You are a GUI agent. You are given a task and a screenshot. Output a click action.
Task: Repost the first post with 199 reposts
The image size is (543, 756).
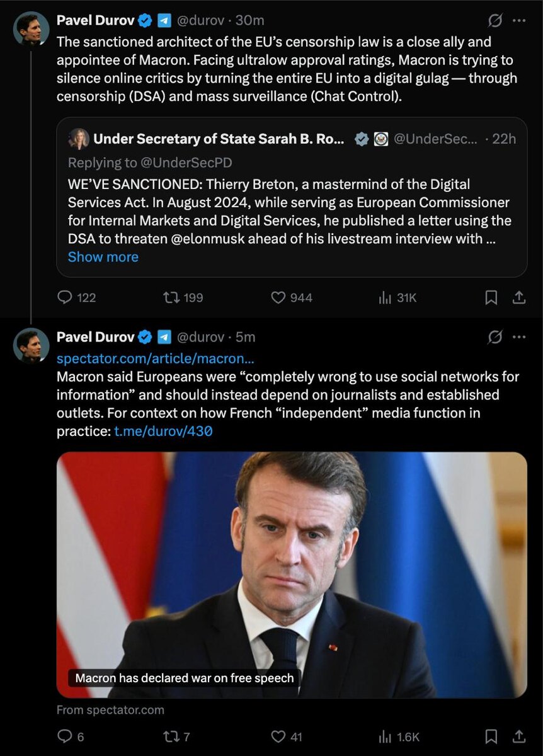(171, 297)
